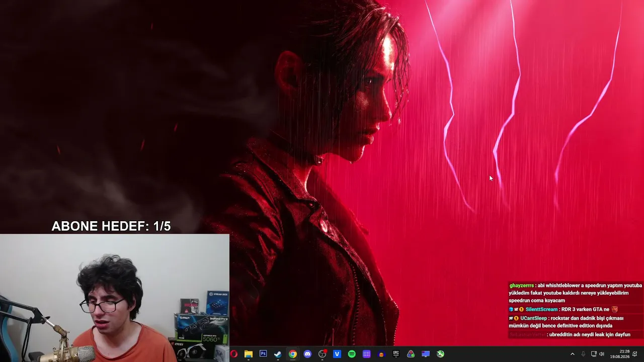Click the blue V app taskbar icon
The width and height of the screenshot is (644, 362).
[x=337, y=354]
